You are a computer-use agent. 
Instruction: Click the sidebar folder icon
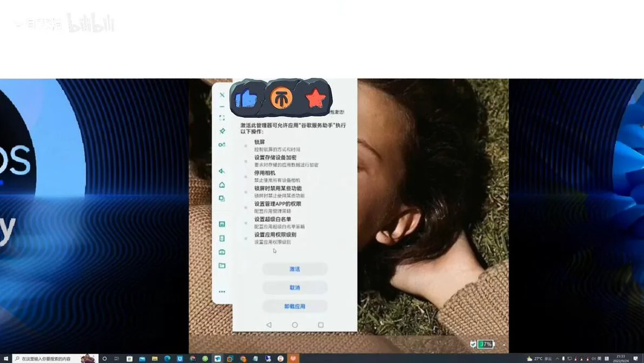pos(222,266)
